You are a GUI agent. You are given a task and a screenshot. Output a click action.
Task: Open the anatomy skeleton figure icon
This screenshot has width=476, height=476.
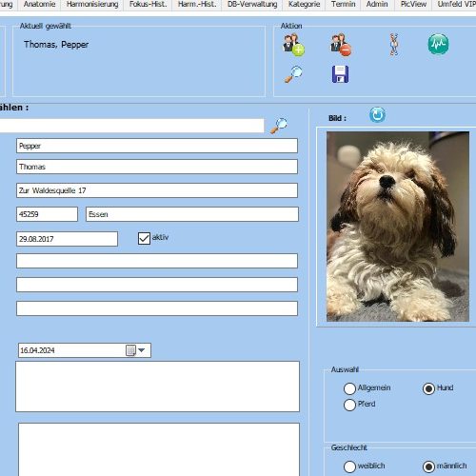[394, 45]
